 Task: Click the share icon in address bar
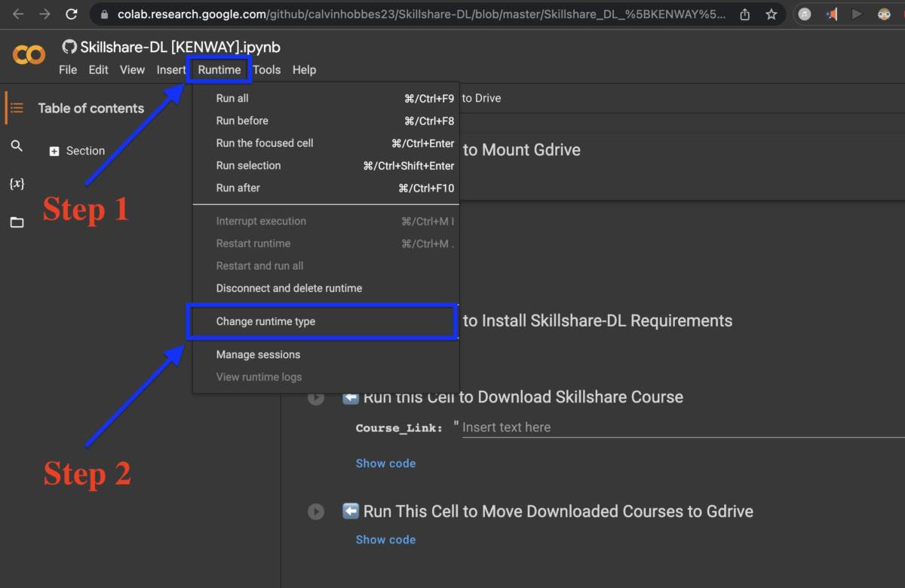coord(745,14)
